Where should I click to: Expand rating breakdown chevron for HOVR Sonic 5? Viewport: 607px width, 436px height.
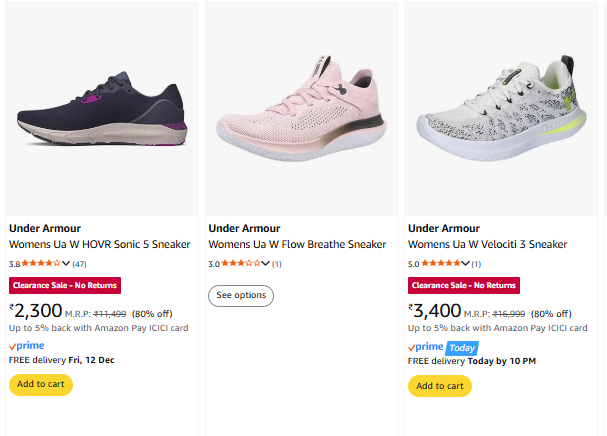pyautogui.click(x=66, y=264)
